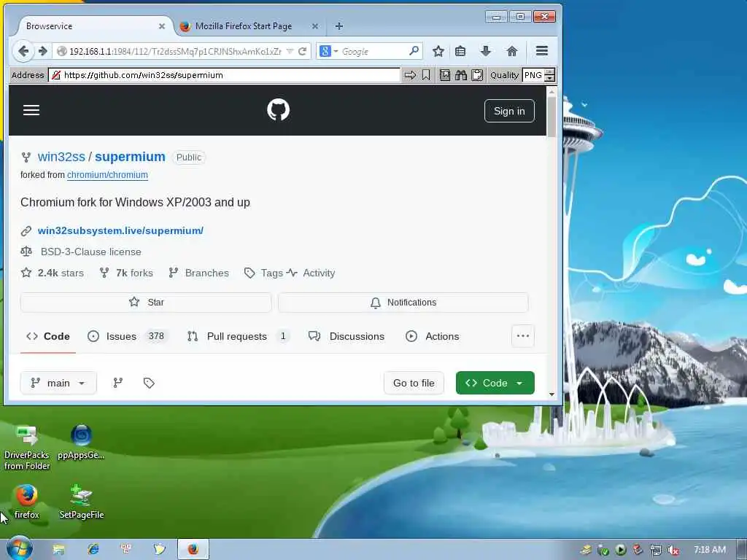Viewport: 747px width, 560px height.
Task: Open the Activity link
Action: [x=311, y=273]
